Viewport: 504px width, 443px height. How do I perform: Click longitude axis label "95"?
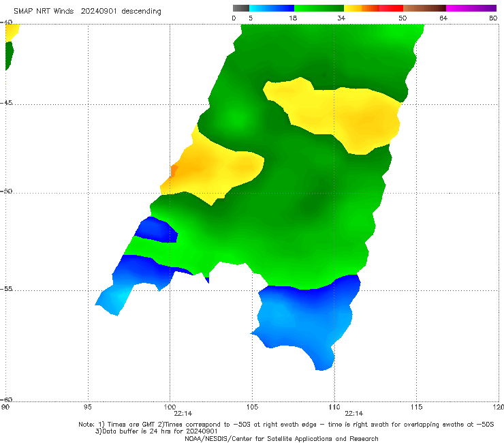(87, 408)
